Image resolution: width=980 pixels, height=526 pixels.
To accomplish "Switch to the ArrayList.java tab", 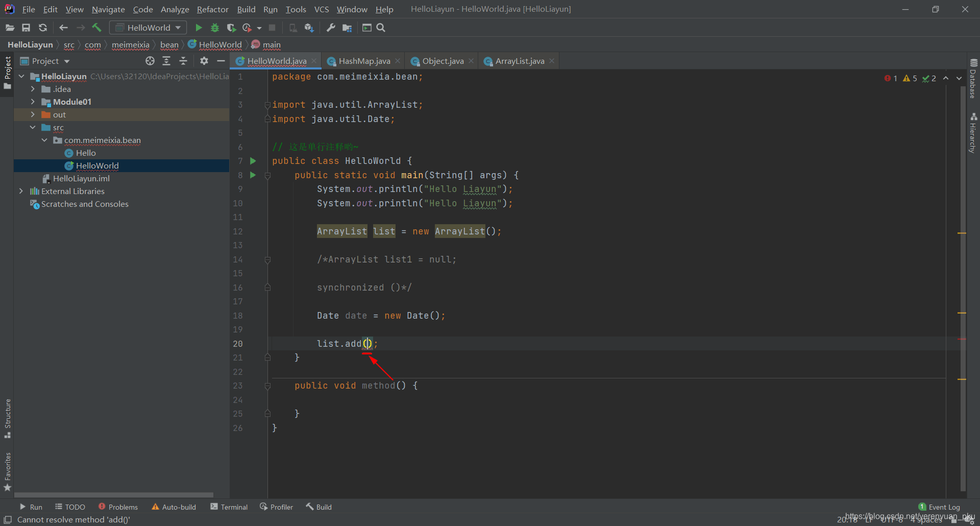I will point(520,61).
